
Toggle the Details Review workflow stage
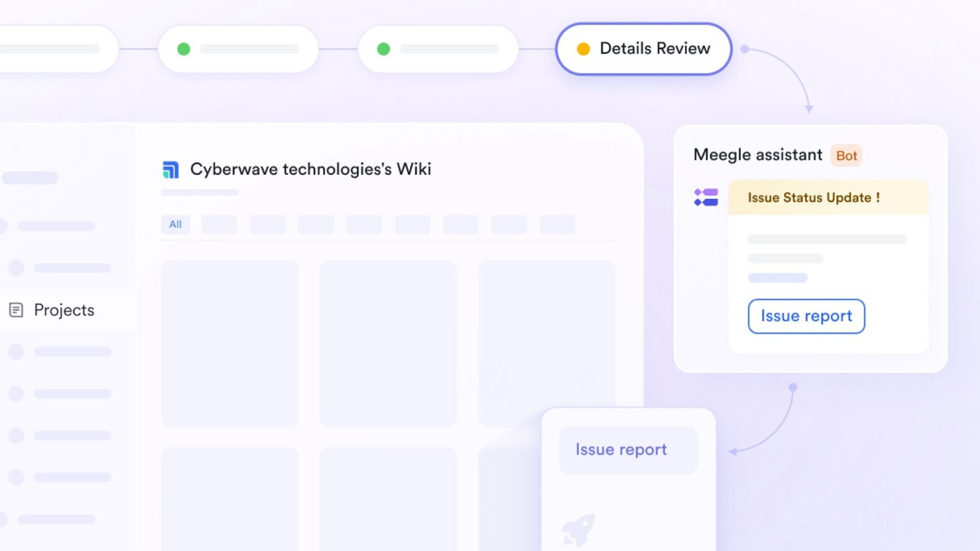click(643, 48)
